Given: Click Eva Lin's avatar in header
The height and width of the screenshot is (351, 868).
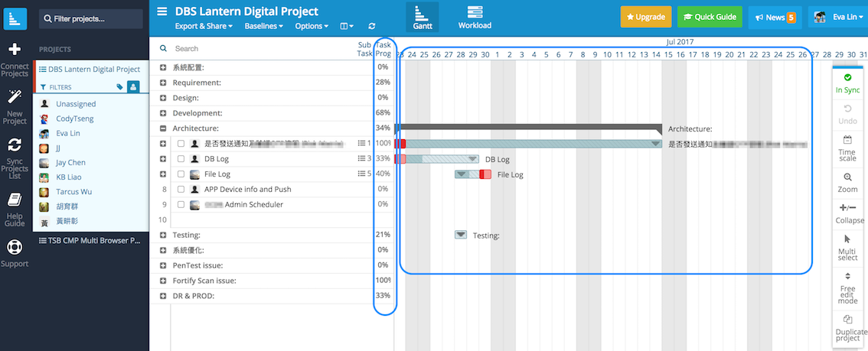Looking at the screenshot, I should pyautogui.click(x=821, y=17).
